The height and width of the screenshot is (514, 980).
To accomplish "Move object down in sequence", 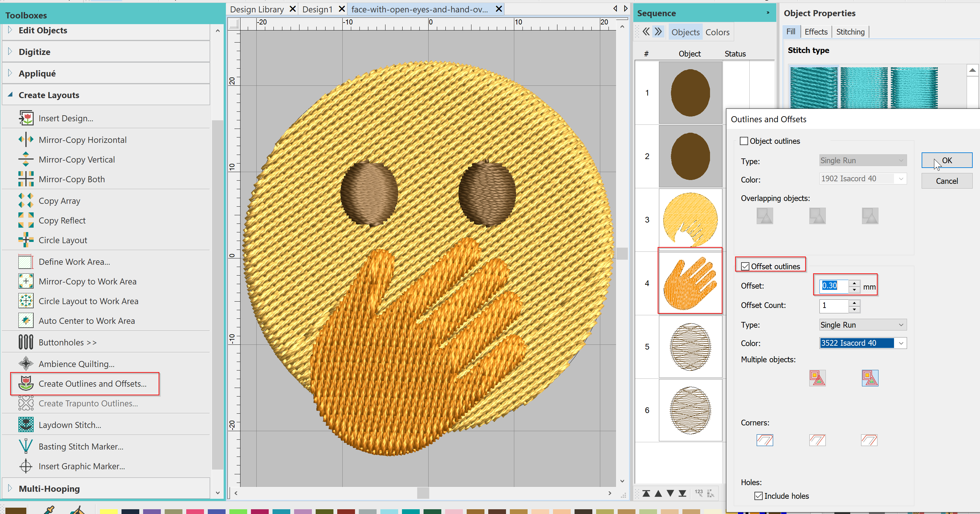I will (x=670, y=493).
